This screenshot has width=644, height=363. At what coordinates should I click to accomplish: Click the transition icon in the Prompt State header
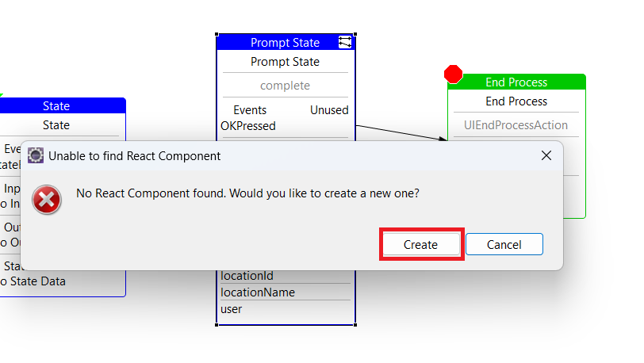click(344, 42)
